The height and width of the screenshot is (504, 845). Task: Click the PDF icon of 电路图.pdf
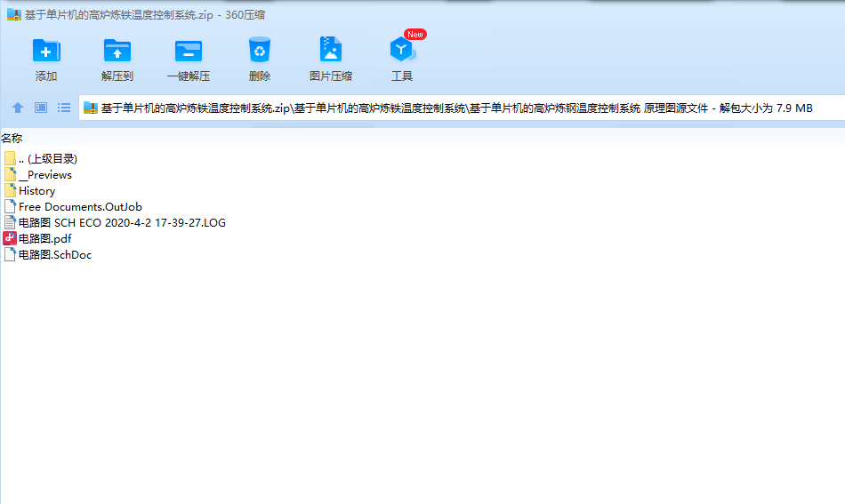click(10, 238)
